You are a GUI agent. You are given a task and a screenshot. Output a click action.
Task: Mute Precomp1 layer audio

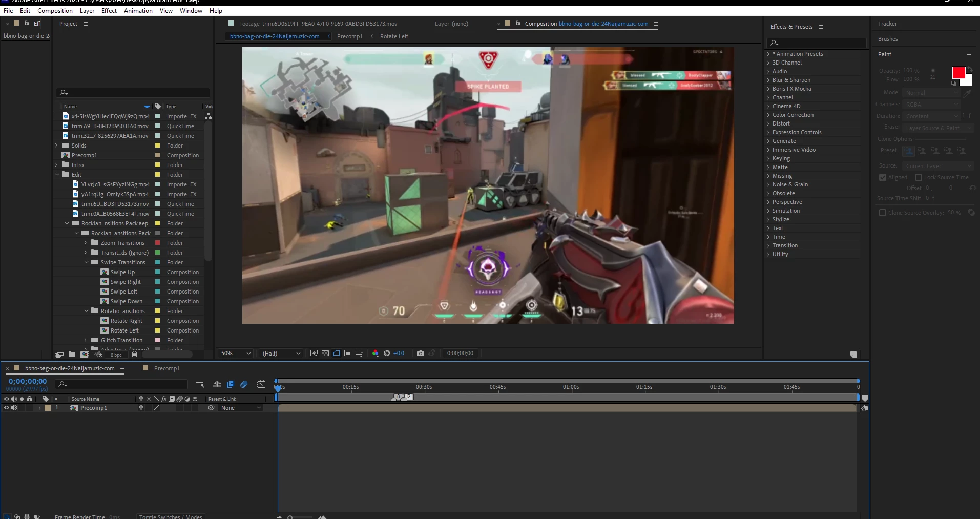click(14, 408)
